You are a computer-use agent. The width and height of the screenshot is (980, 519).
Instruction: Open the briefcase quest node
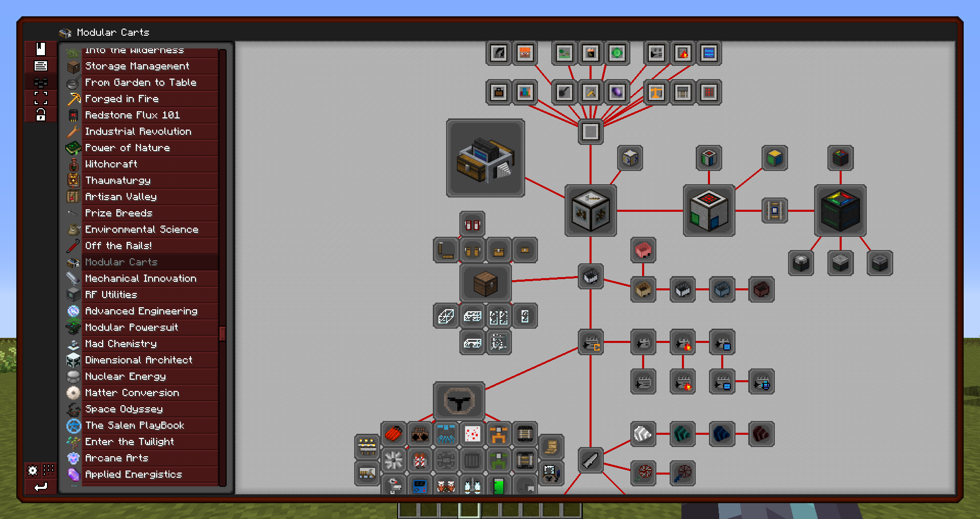pyautogui.click(x=499, y=92)
